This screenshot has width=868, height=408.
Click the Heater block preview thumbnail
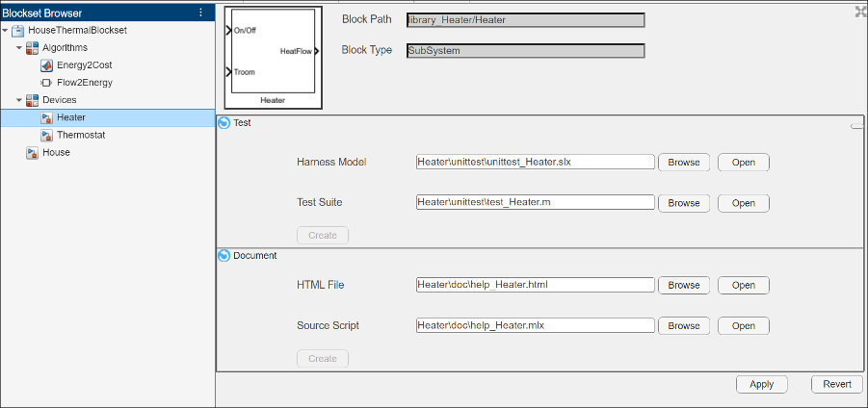[x=273, y=58]
